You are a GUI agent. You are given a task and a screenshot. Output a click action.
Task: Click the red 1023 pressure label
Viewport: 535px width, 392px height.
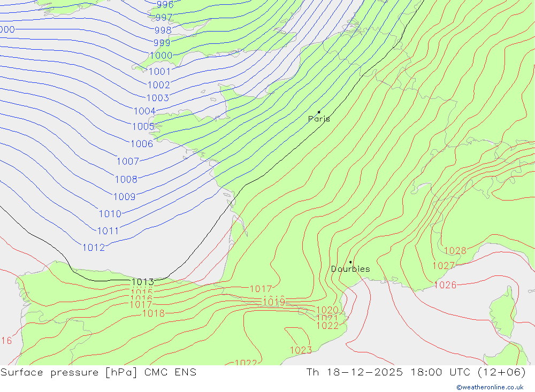click(x=301, y=350)
